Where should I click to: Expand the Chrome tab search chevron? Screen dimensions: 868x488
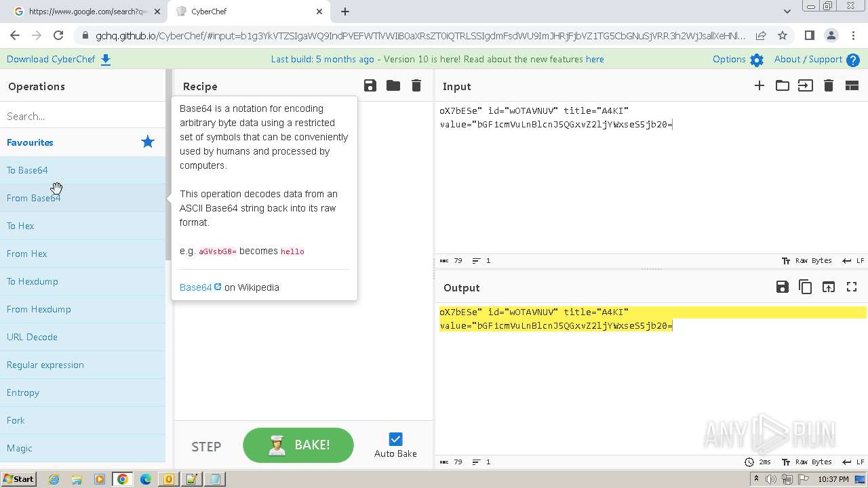[x=787, y=11]
